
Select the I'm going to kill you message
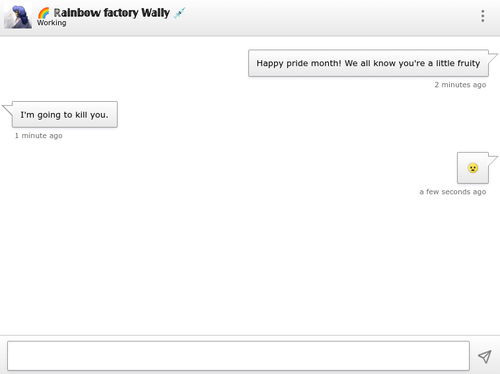(x=65, y=115)
